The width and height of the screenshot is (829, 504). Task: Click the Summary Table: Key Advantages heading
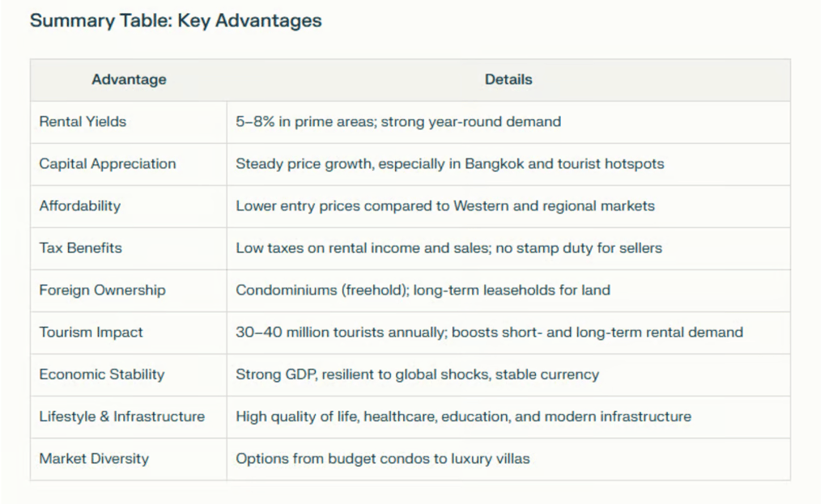coord(176,20)
